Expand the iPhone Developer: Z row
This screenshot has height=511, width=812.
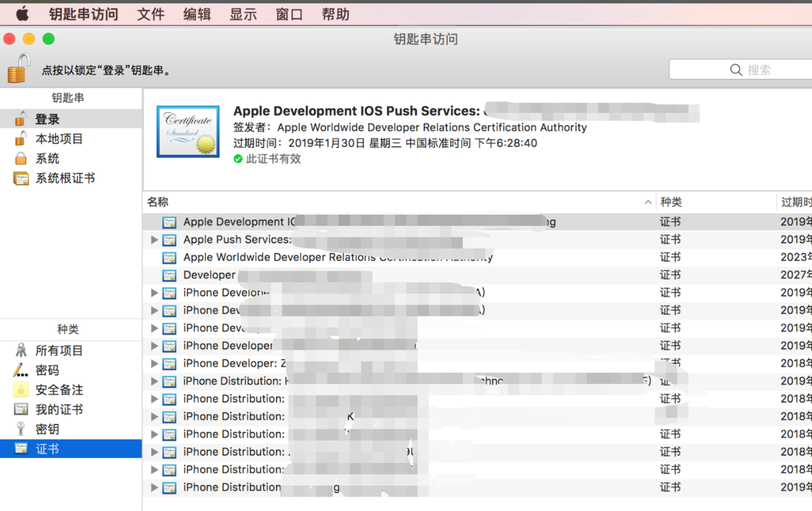click(155, 364)
